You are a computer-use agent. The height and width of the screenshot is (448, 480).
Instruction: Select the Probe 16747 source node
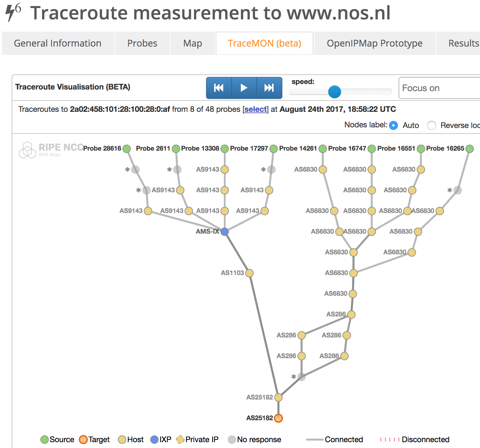(x=372, y=149)
